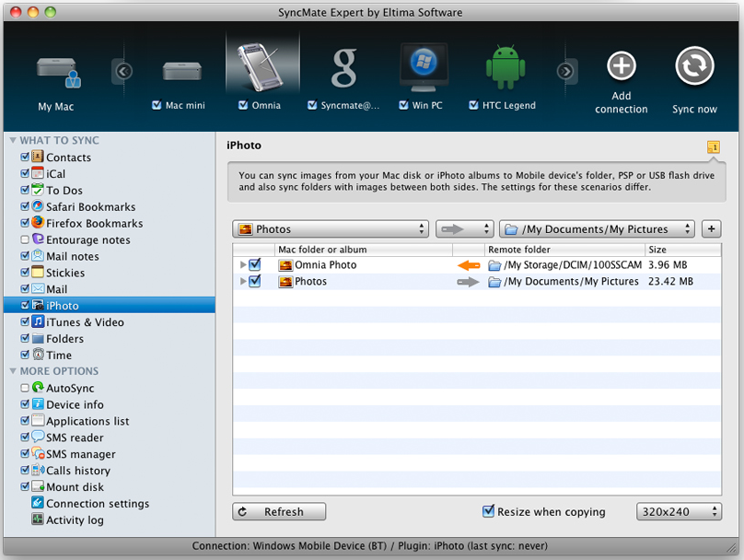Open the remote folder path dropdown
This screenshot has width=744, height=560.
(597, 229)
